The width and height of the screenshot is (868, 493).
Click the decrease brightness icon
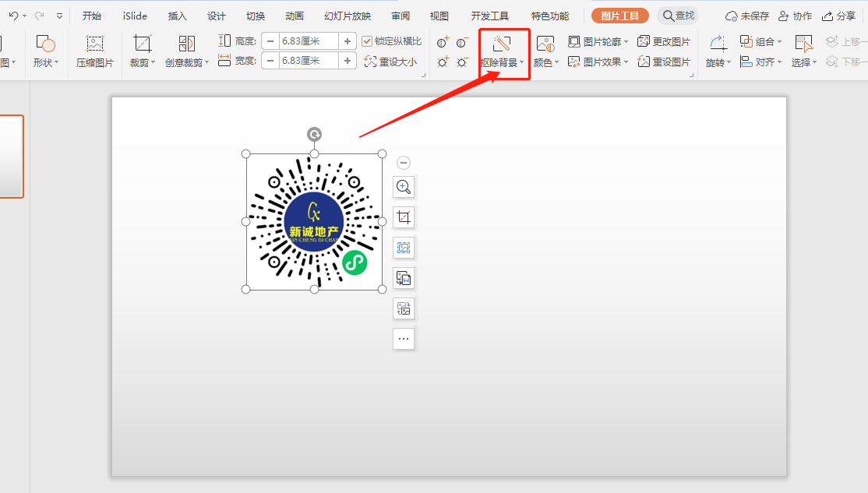click(462, 62)
